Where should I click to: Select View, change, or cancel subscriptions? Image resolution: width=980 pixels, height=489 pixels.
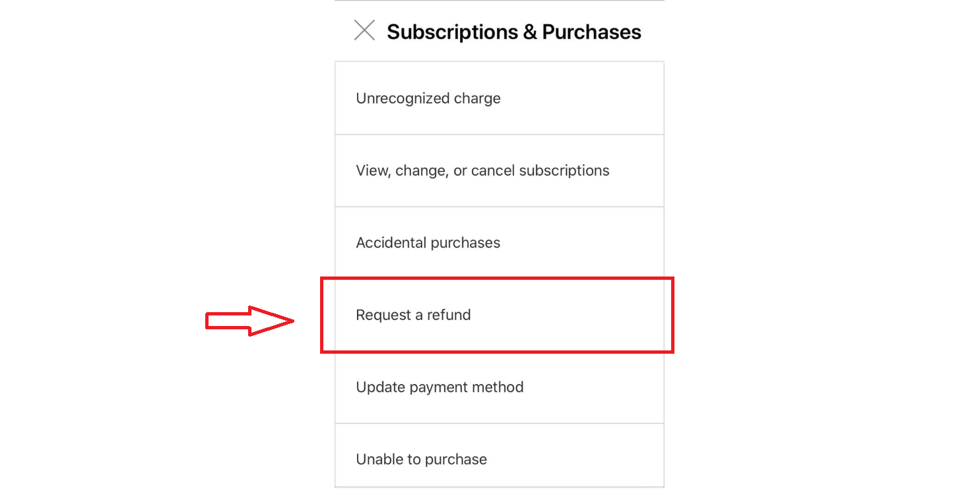(x=499, y=170)
